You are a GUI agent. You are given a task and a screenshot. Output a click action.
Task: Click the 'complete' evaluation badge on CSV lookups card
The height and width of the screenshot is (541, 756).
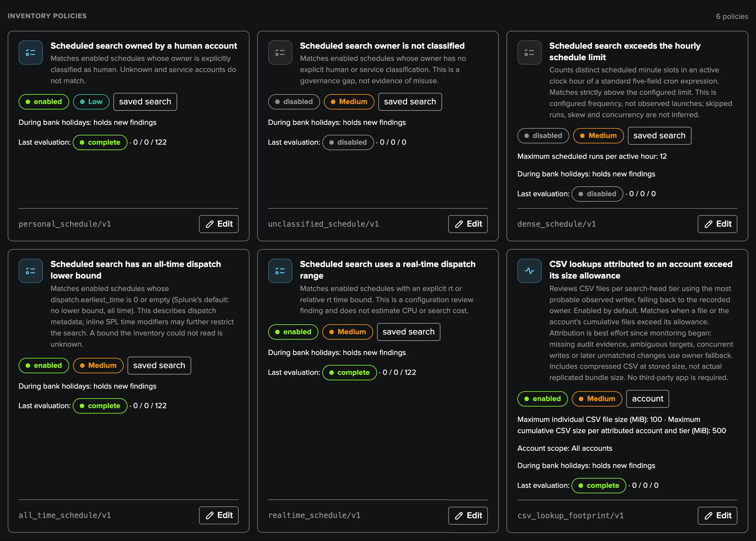coord(599,486)
